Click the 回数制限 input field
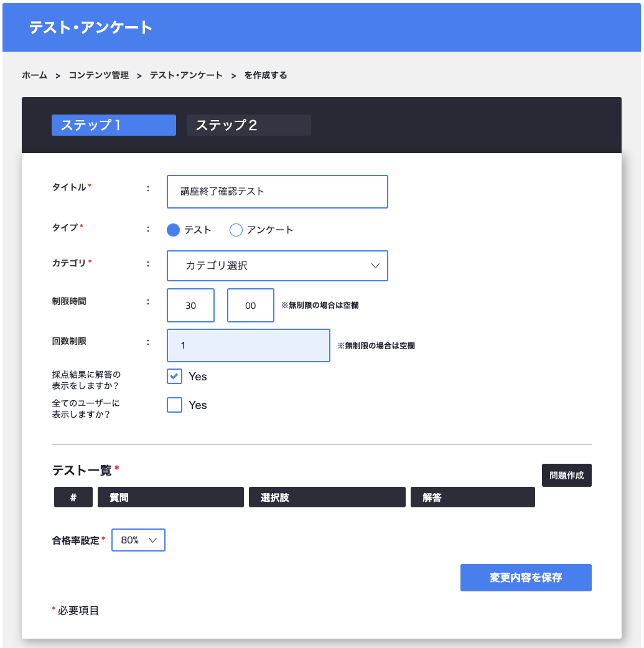The height and width of the screenshot is (648, 644). tap(248, 345)
